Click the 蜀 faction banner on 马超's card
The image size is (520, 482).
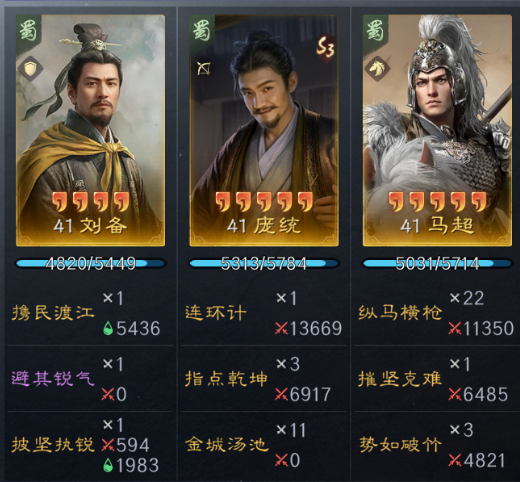pyautogui.click(x=375, y=31)
